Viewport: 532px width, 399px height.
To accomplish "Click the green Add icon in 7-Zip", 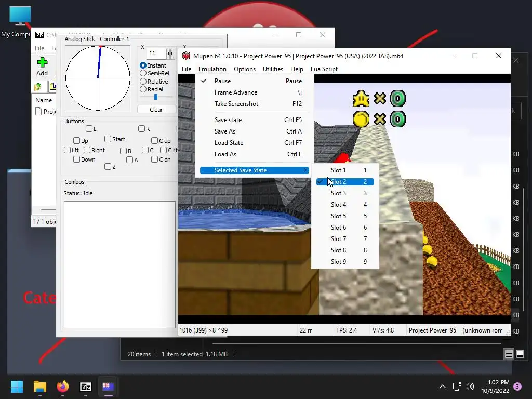I will [42, 62].
